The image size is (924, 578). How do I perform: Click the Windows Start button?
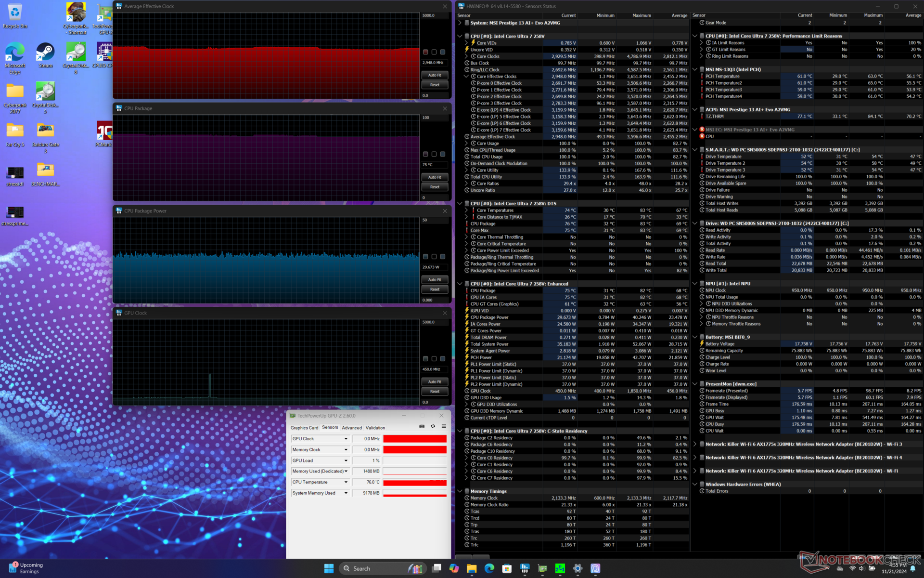click(x=329, y=568)
